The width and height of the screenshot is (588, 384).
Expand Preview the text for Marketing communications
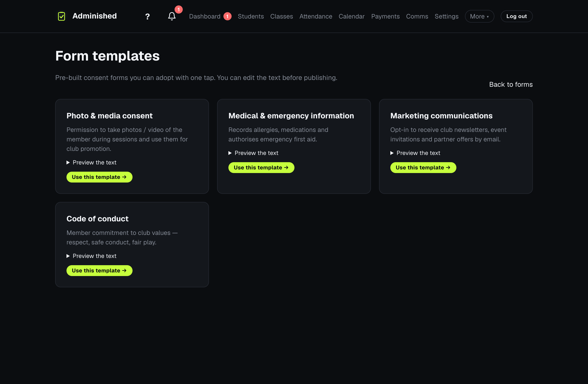tap(415, 153)
